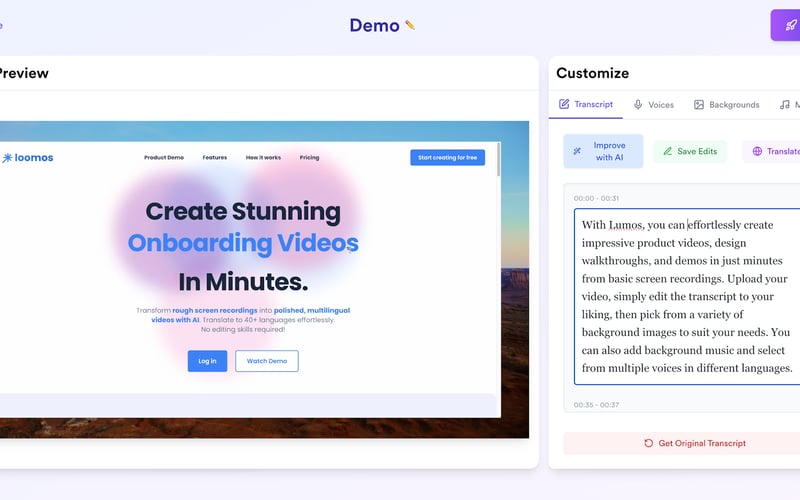Click the edit icon on Transcript tab
Viewport: 800px width, 500px height.
(x=564, y=104)
